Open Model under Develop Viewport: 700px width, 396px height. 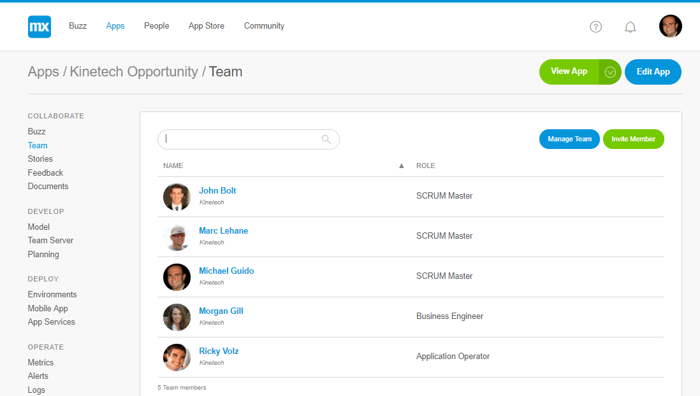pos(38,227)
